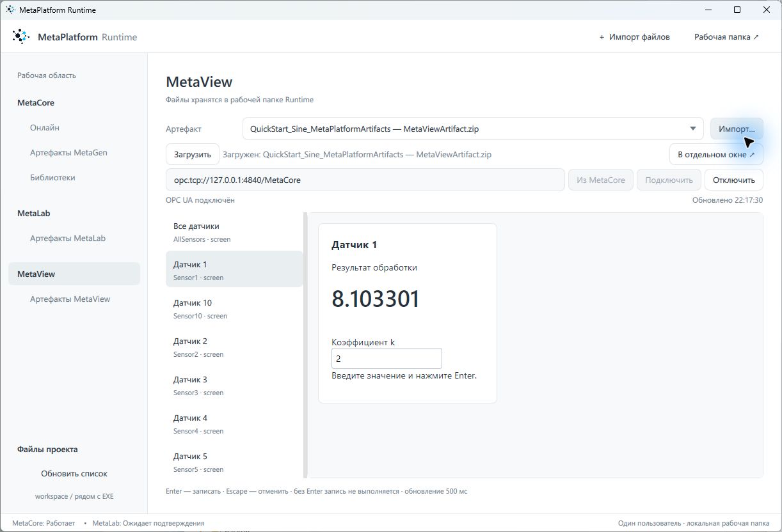Select MetaView in sidebar
The height and width of the screenshot is (532, 782).
coord(74,274)
